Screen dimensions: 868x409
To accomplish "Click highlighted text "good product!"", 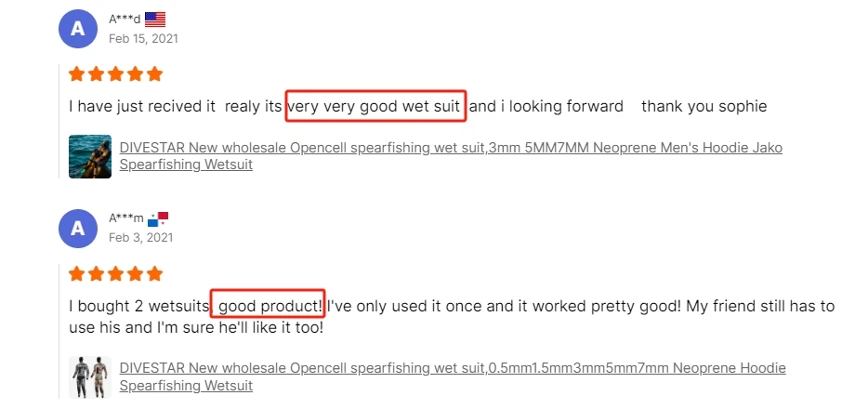I will click(268, 306).
